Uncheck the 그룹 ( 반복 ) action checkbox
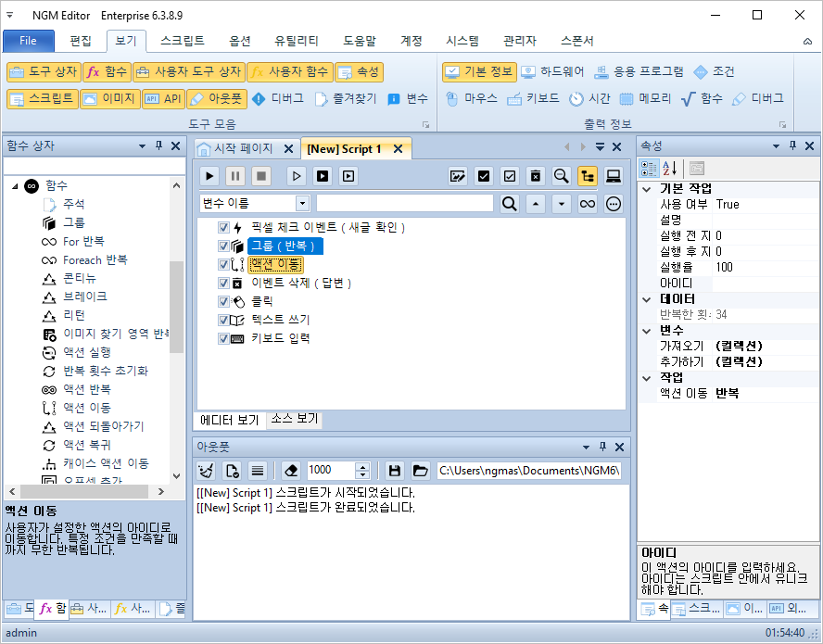 coord(223,246)
